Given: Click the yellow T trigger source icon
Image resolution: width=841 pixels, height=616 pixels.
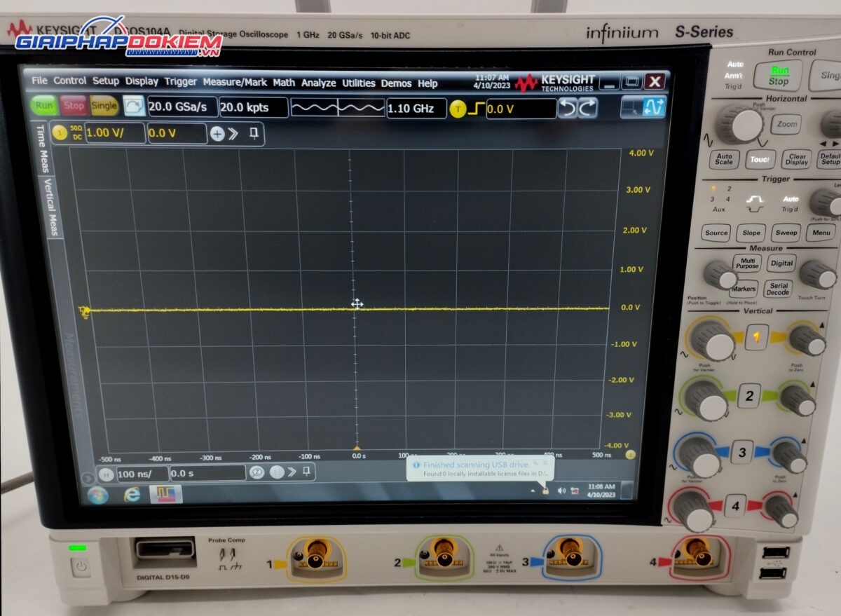Looking at the screenshot, I should [458, 109].
